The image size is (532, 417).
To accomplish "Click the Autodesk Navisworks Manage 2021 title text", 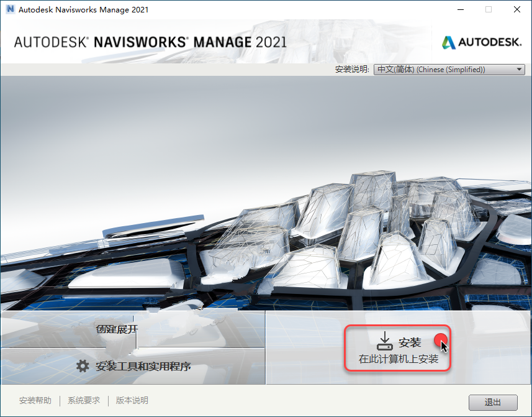I will pyautogui.click(x=83, y=9).
